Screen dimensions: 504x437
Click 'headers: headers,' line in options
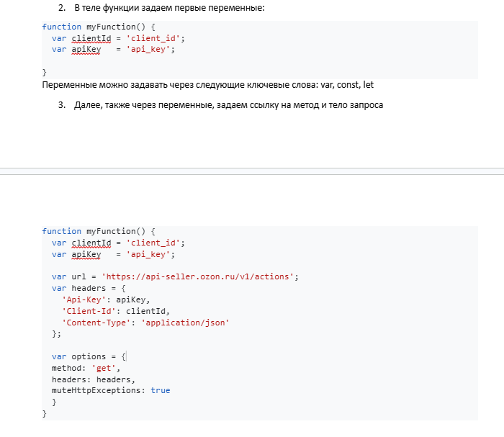[94, 379]
